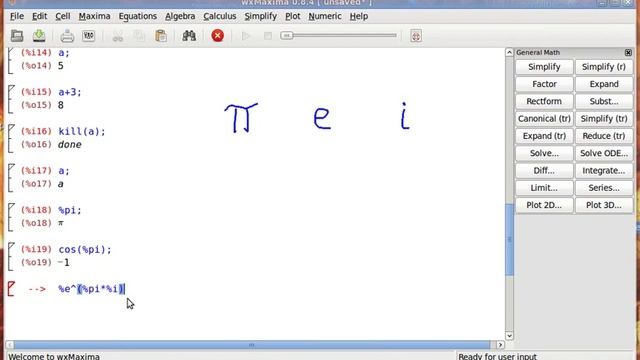Click the cos(%pi); input text

84,249
